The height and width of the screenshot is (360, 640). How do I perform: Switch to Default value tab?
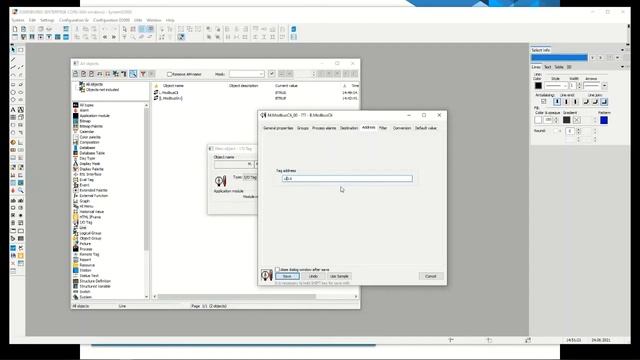pyautogui.click(x=426, y=128)
